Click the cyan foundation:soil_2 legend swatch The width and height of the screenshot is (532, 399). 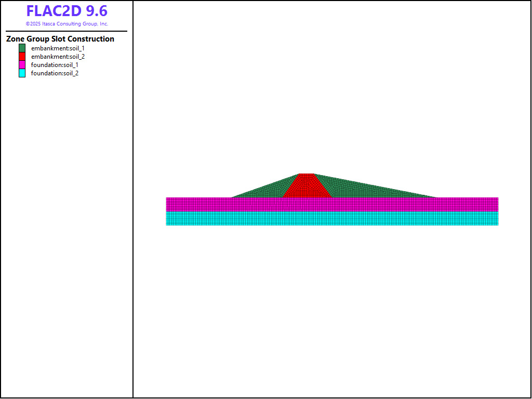[22, 73]
